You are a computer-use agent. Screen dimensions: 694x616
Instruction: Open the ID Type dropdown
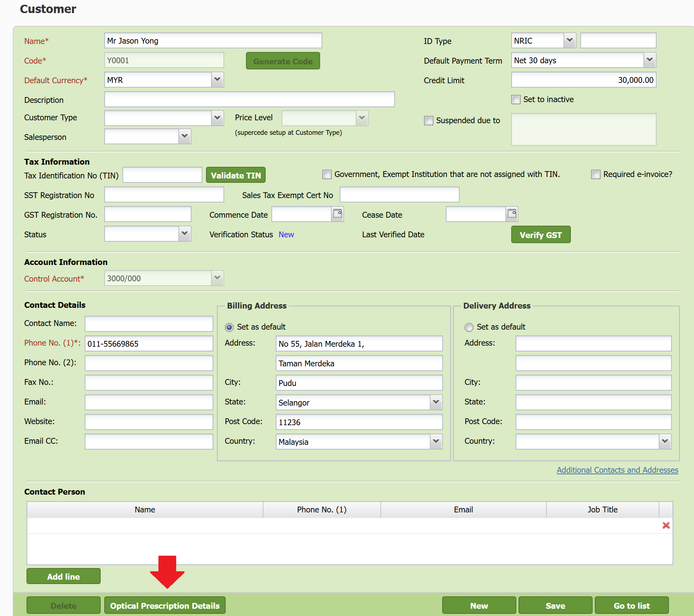pyautogui.click(x=569, y=40)
